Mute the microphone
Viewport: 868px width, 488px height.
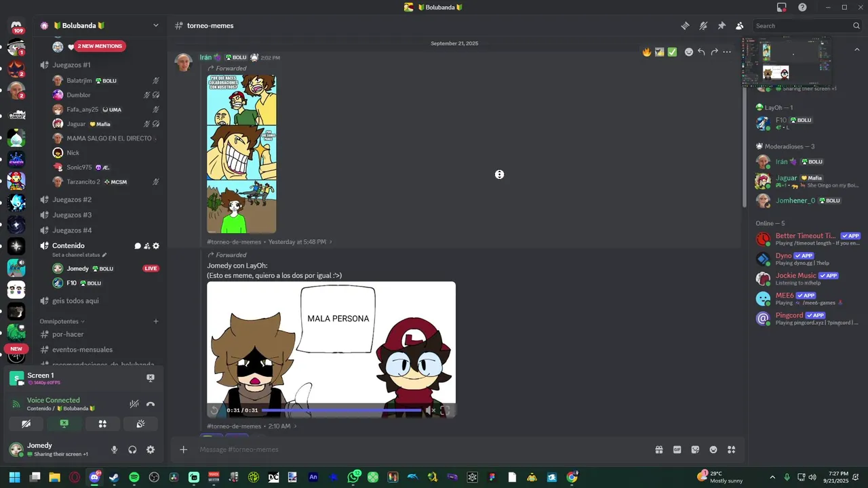(x=114, y=449)
